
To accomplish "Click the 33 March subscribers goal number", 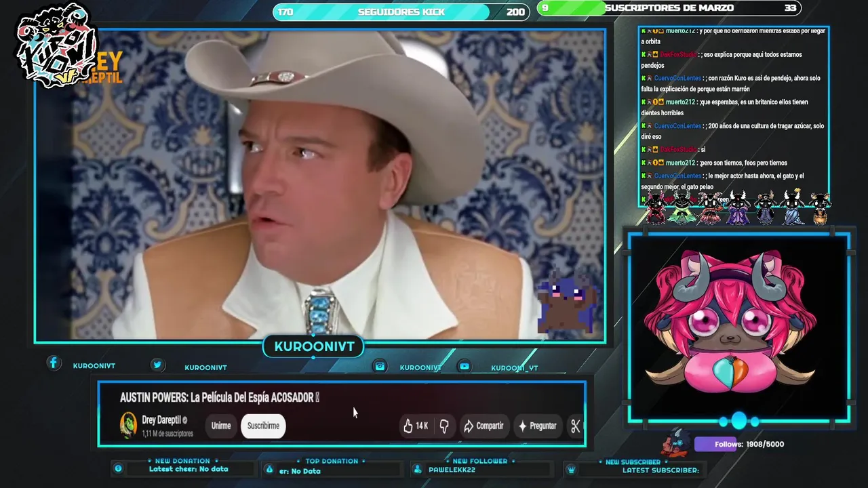I will pos(790,8).
